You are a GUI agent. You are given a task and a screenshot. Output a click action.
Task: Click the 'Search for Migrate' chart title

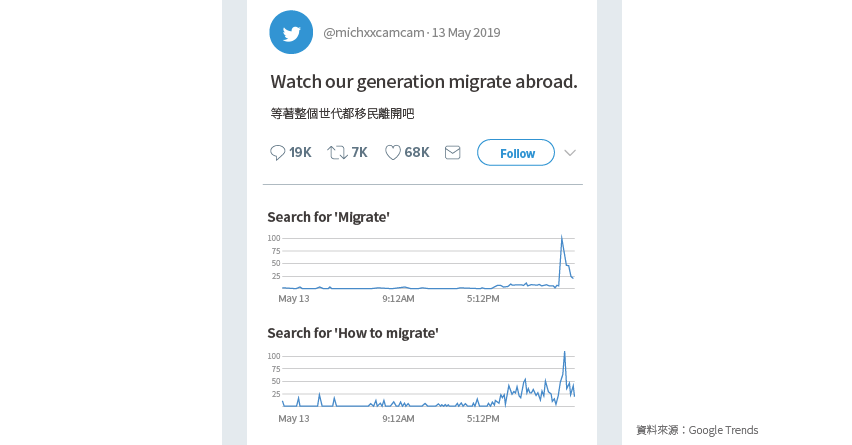point(328,217)
